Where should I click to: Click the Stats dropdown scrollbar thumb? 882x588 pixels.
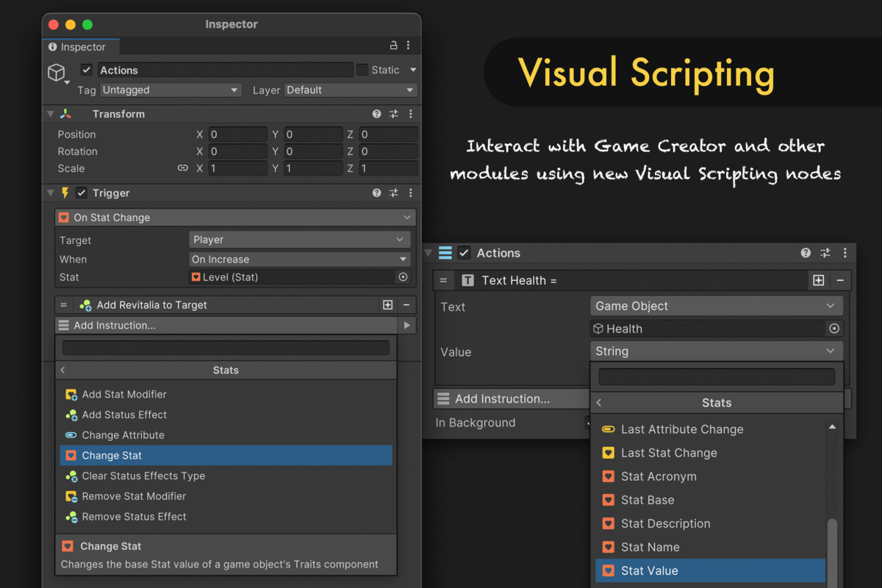[832, 553]
